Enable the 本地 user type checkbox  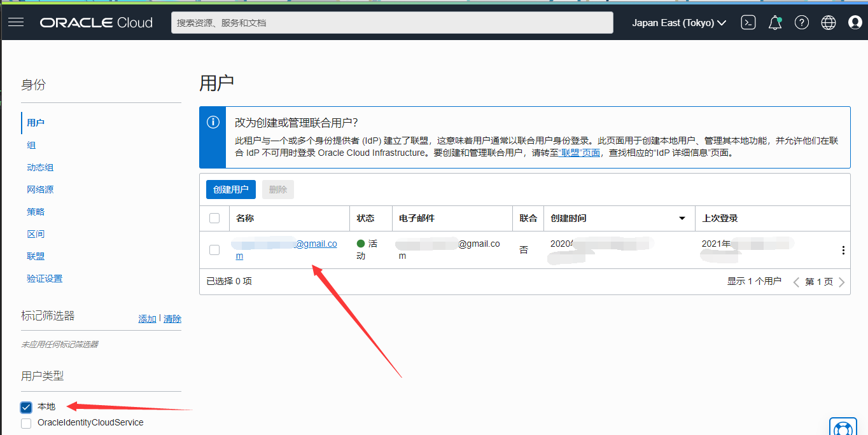[x=25, y=407]
